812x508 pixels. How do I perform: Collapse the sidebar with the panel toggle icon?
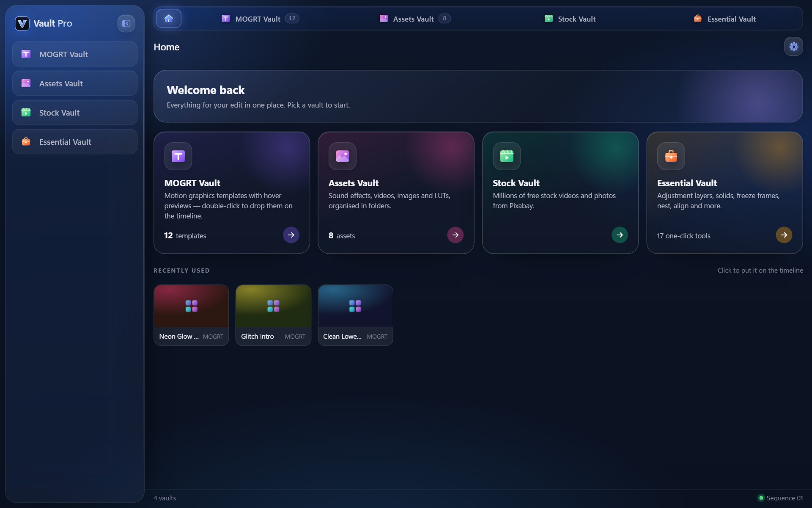click(126, 23)
